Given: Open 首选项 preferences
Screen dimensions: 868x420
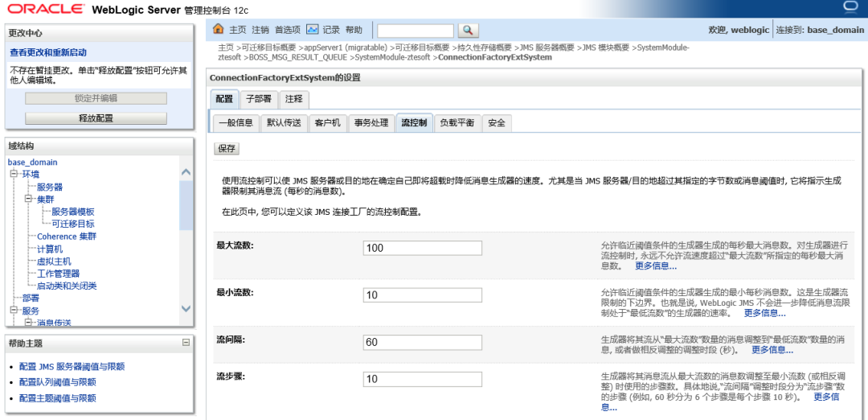Looking at the screenshot, I should point(287,30).
